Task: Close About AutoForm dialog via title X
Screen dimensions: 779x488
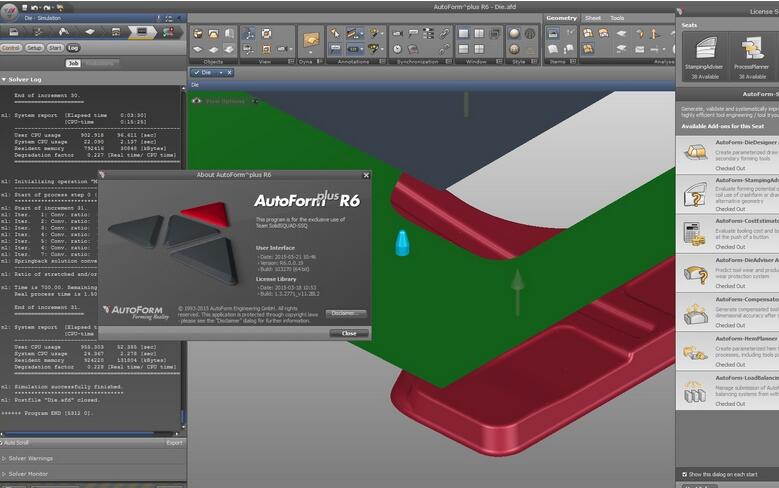Action: (x=366, y=175)
